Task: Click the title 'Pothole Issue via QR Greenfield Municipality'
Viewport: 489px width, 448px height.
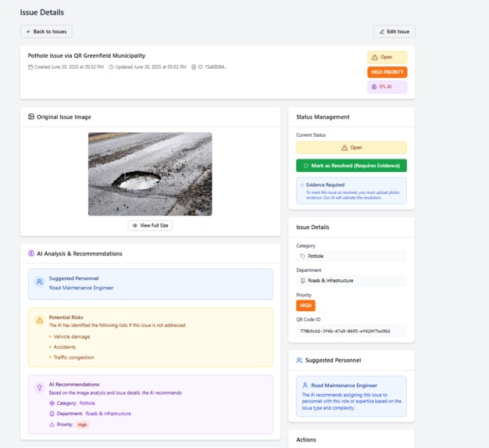Action: pyautogui.click(x=87, y=56)
